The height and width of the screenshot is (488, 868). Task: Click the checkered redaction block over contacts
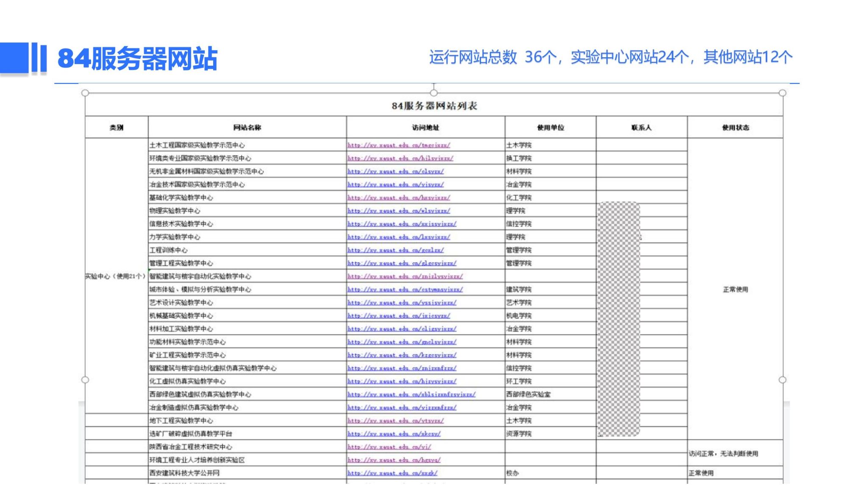[x=619, y=319]
